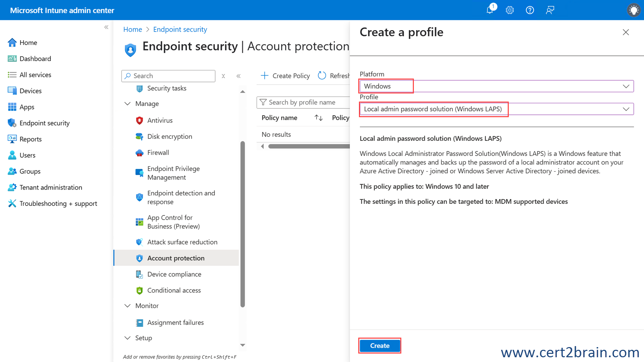Click the horizontal scrollbar under No results

[309, 146]
